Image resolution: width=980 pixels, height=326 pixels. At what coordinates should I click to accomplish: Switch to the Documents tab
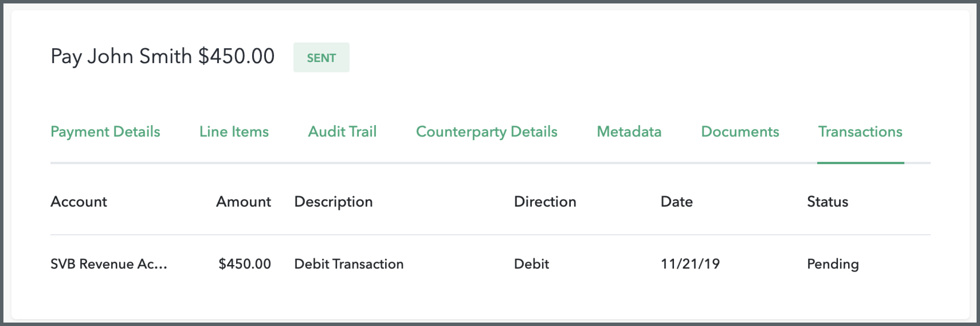(x=740, y=131)
